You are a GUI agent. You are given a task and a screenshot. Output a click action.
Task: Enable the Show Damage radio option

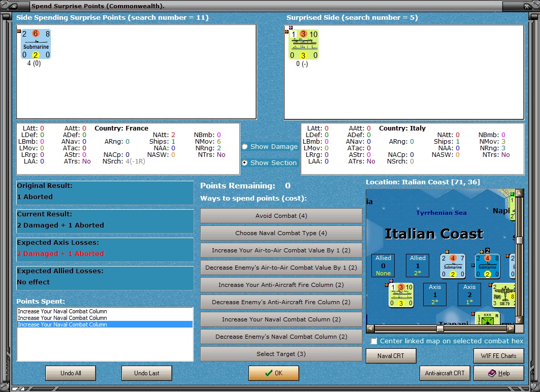244,147
